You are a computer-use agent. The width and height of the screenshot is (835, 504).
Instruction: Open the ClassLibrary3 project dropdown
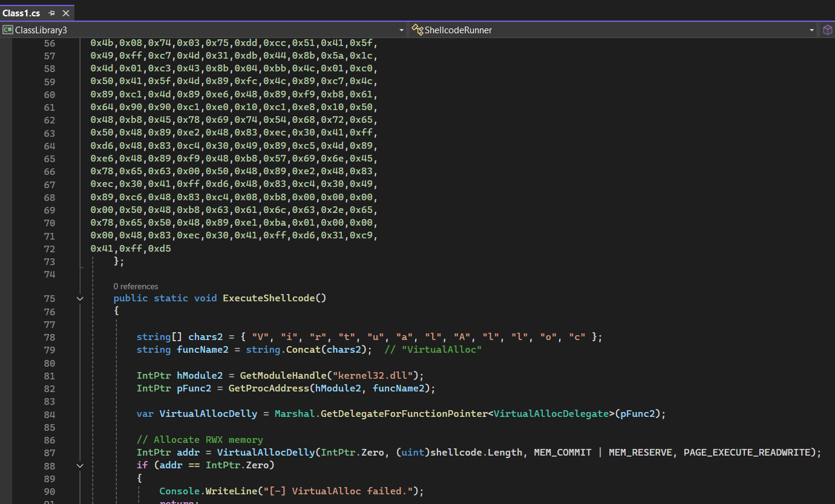tap(402, 30)
